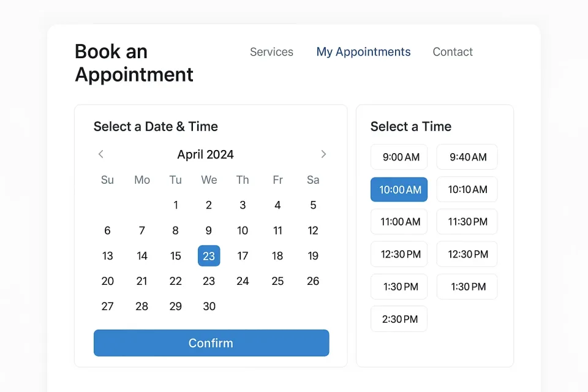588x392 pixels.
Task: Pick the 10:10 AM time slot
Action: [467, 190]
